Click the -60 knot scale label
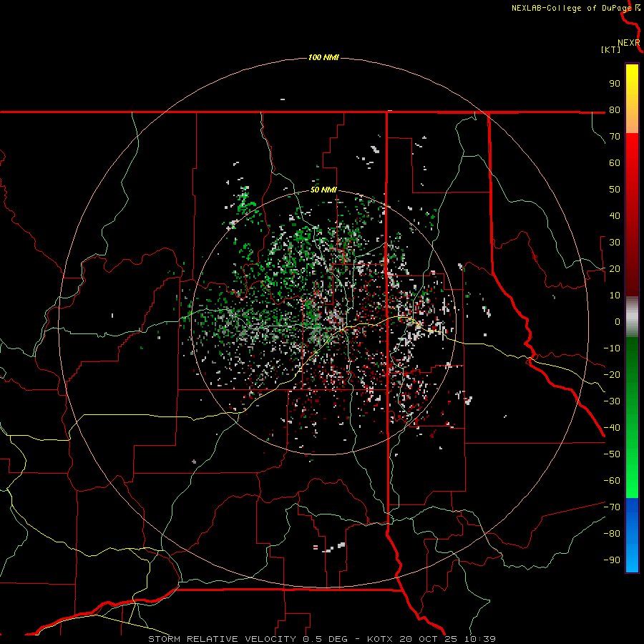This screenshot has height=644, width=644. (x=612, y=481)
